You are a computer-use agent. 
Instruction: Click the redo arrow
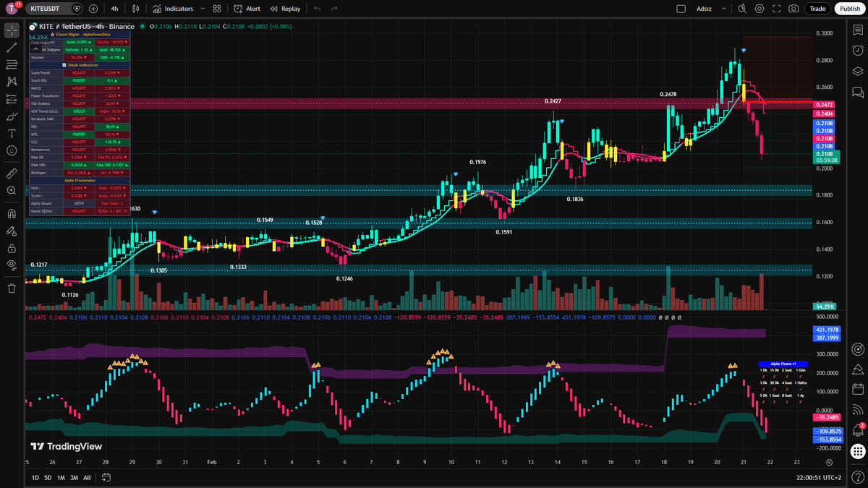333,9
